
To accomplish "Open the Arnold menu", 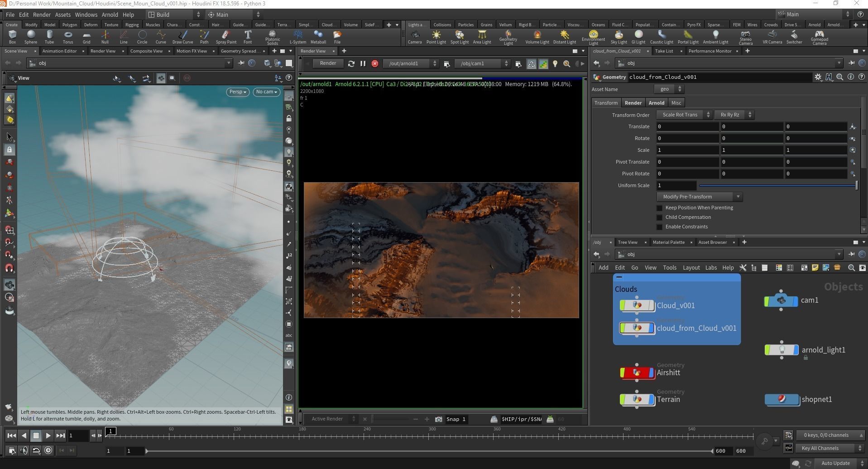I will coord(110,15).
